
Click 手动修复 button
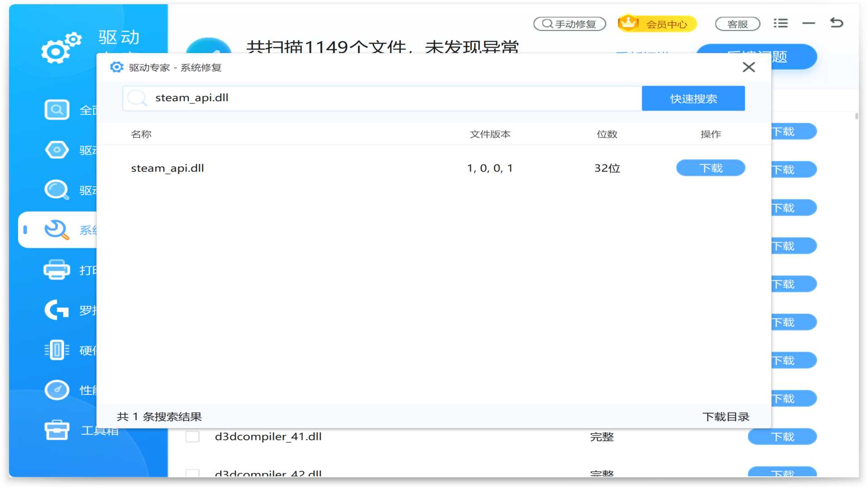click(x=570, y=24)
